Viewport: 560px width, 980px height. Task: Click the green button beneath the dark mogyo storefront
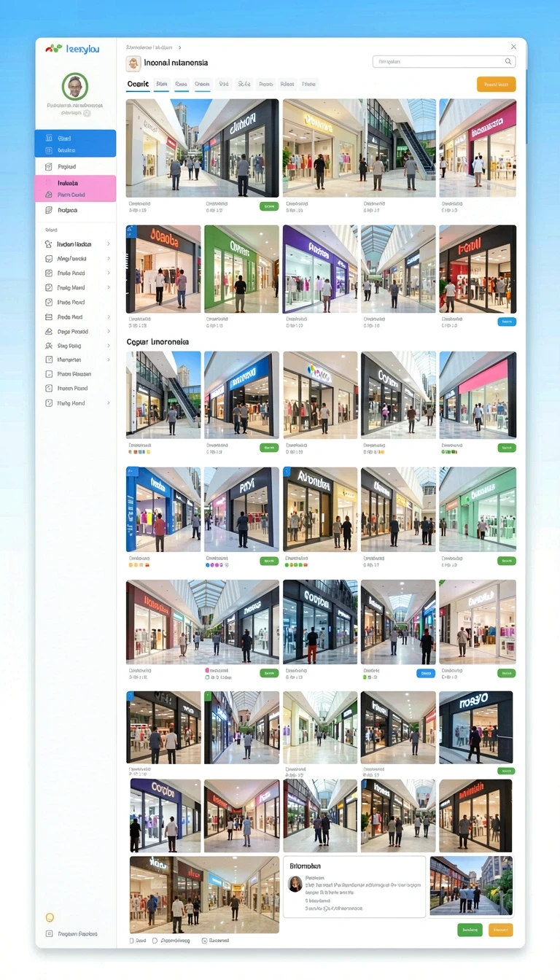(x=506, y=771)
